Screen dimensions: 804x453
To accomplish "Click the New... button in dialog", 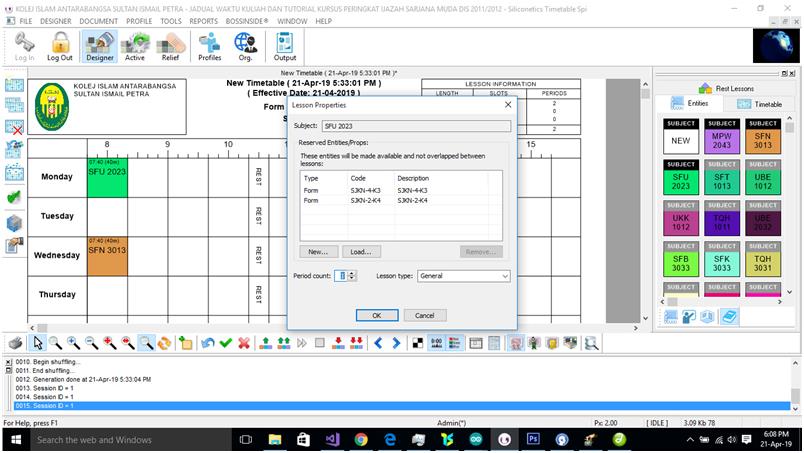I will [x=319, y=252].
